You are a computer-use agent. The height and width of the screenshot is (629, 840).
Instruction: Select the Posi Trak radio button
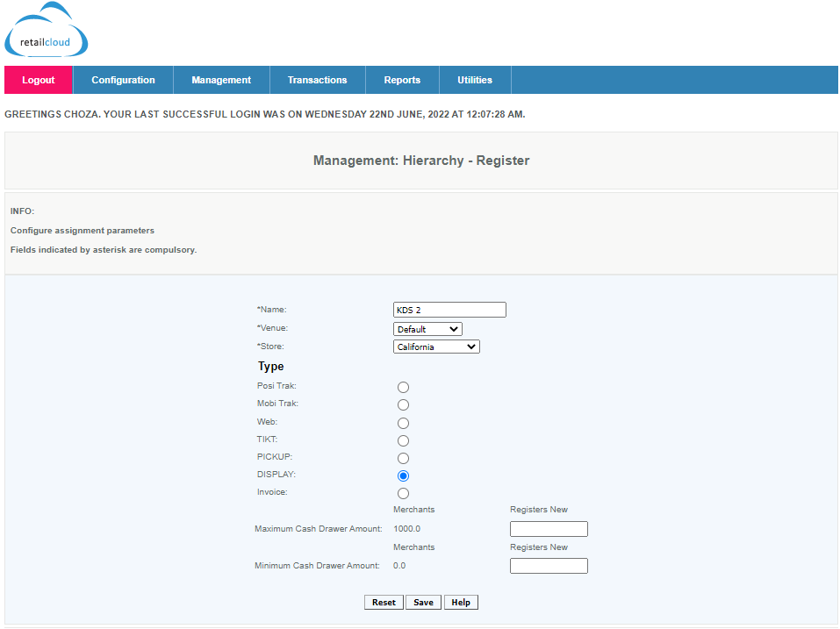click(x=404, y=387)
